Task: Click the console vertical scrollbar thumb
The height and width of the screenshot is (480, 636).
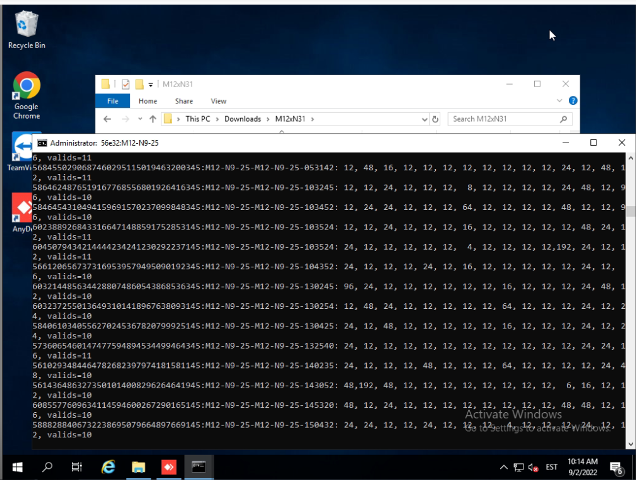Action: 630,211
